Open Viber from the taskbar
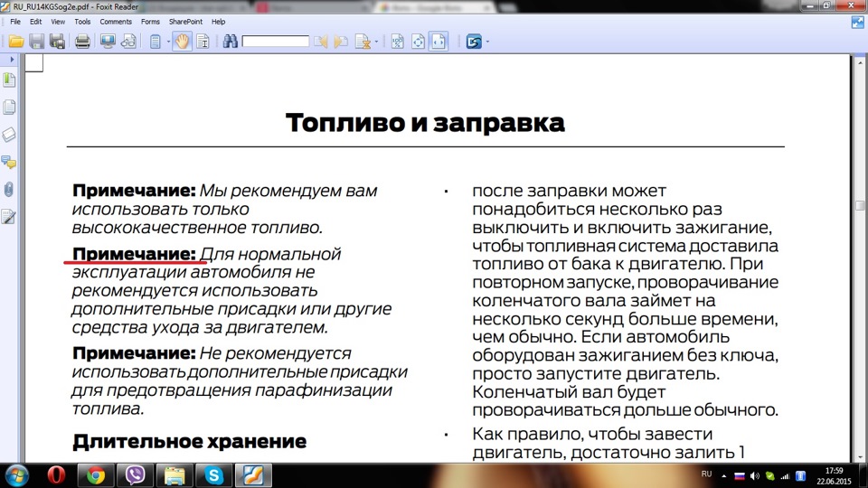 [135, 475]
